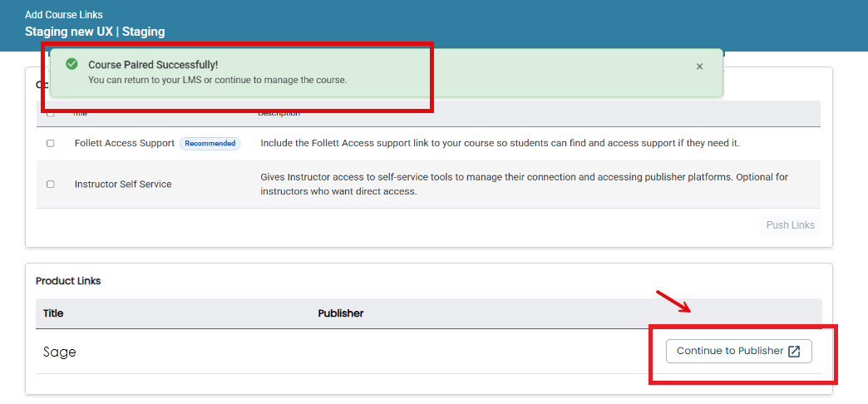The image size is (868, 404).
Task: Click the Follett Access Support title
Action: (x=125, y=143)
